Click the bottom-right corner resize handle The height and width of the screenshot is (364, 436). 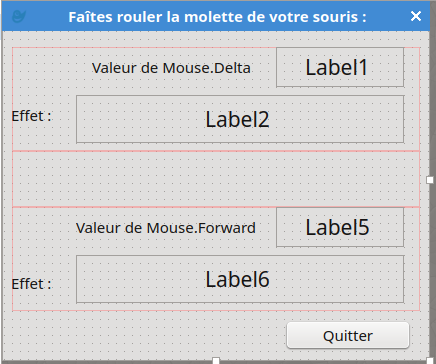(x=430, y=361)
